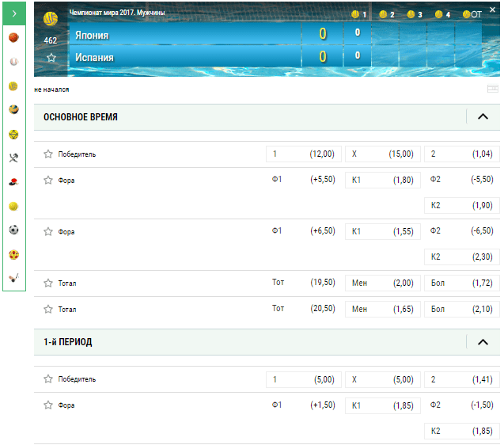Select the OT period tab in scoreboard
Screen dimensions: 504x445
472,14
